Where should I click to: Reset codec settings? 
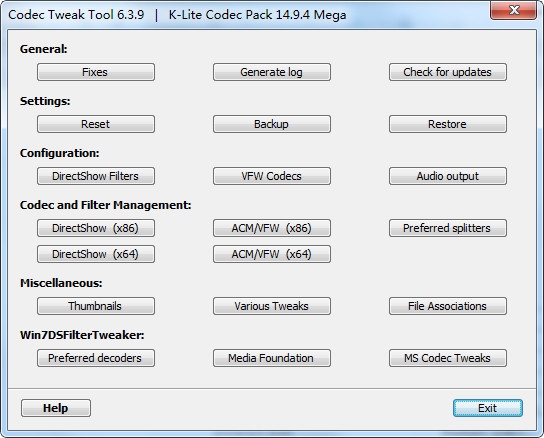tap(96, 124)
